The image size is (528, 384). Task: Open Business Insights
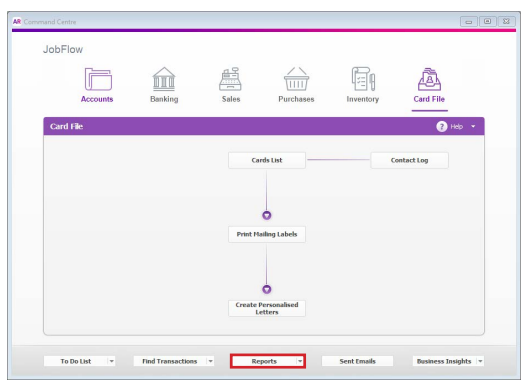(444, 361)
